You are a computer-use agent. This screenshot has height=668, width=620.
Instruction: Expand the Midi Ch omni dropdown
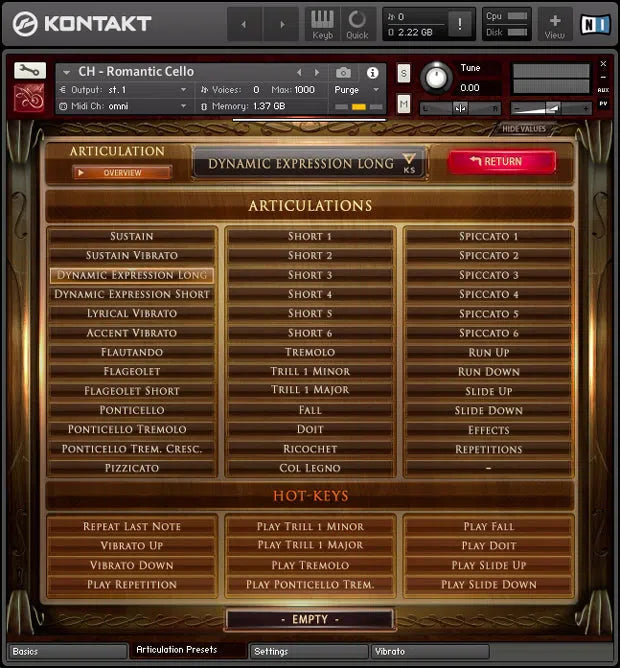pyautogui.click(x=126, y=106)
